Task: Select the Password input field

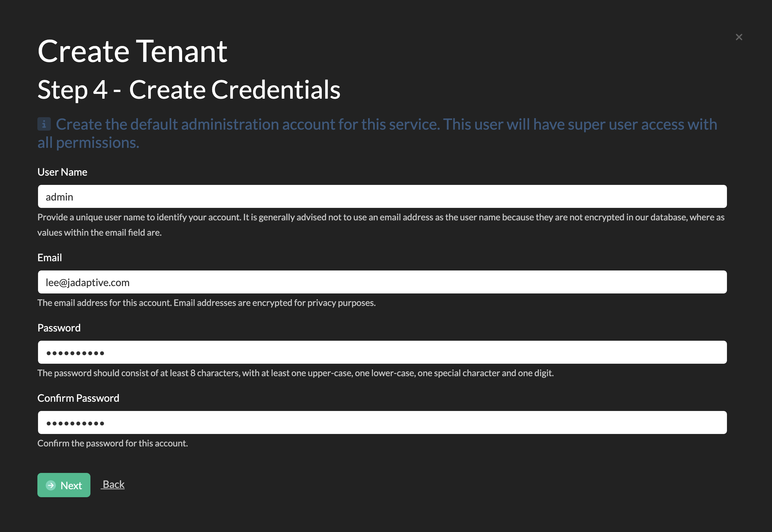Action: pos(382,352)
